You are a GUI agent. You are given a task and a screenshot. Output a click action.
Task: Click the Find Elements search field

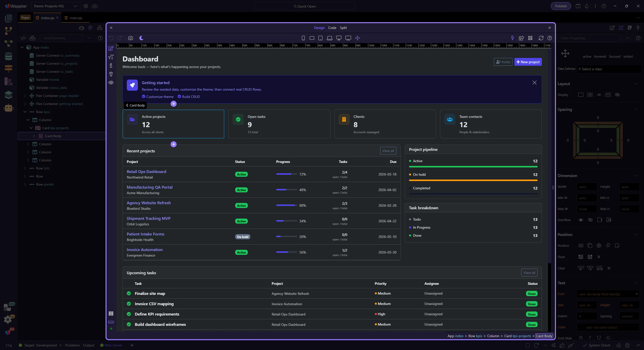click(62, 38)
